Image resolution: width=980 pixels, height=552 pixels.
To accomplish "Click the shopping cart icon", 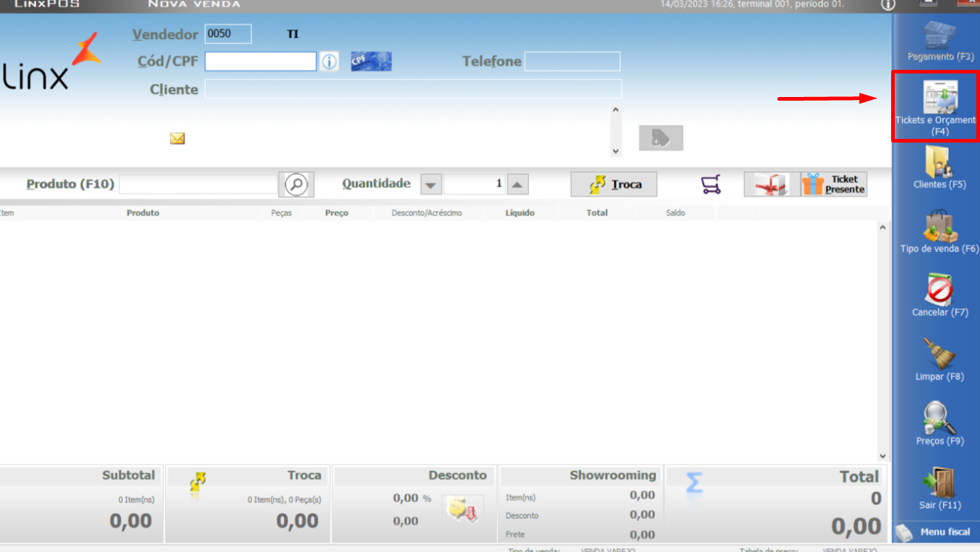I will [x=711, y=184].
